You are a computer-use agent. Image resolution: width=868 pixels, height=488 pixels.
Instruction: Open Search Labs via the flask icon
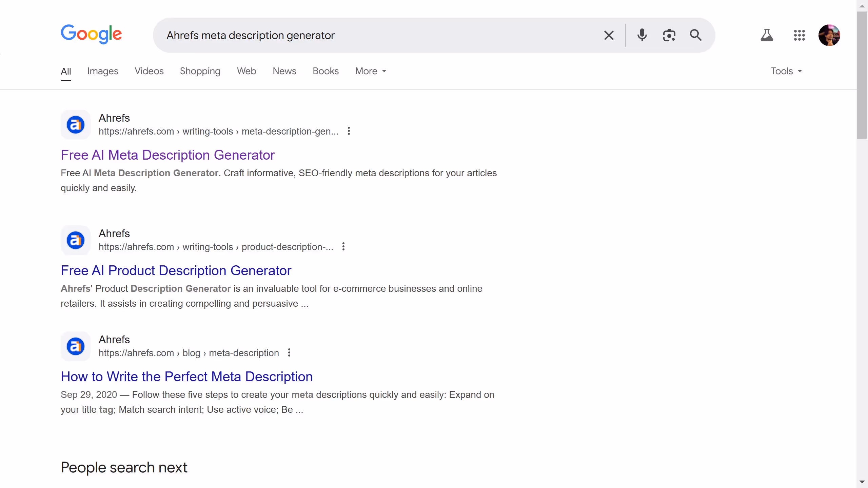click(x=767, y=35)
